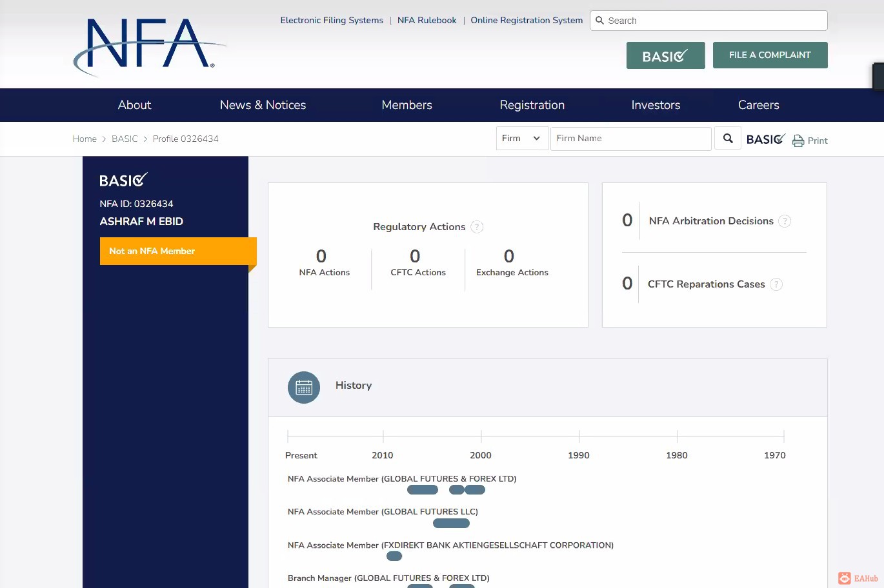Click the BASIC logo beside the firm search
Viewport: 884px width, 588px height.
[766, 139]
